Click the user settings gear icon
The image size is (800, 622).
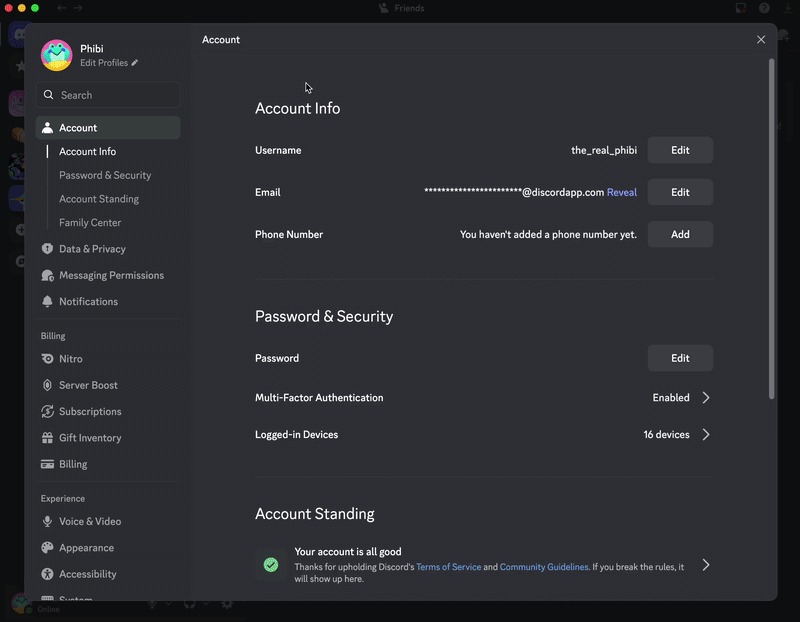click(227, 604)
